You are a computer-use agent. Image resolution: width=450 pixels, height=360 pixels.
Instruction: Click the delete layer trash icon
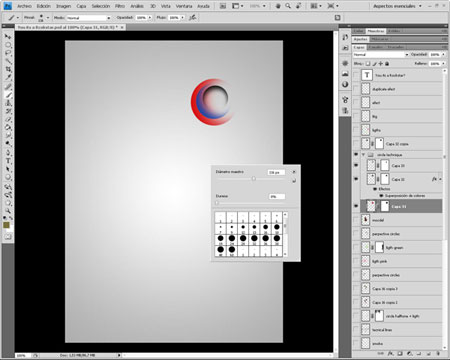[438, 353]
